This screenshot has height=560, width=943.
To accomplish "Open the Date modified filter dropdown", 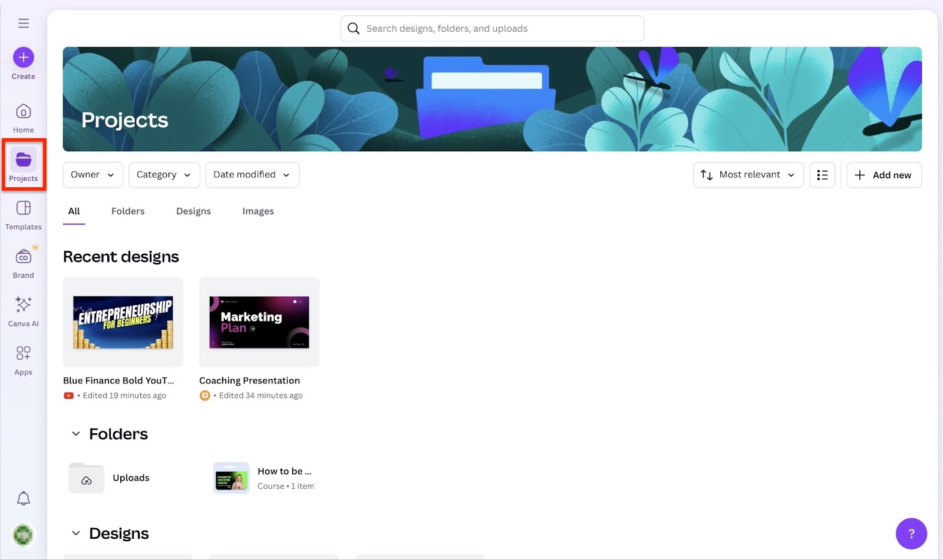I will point(252,175).
